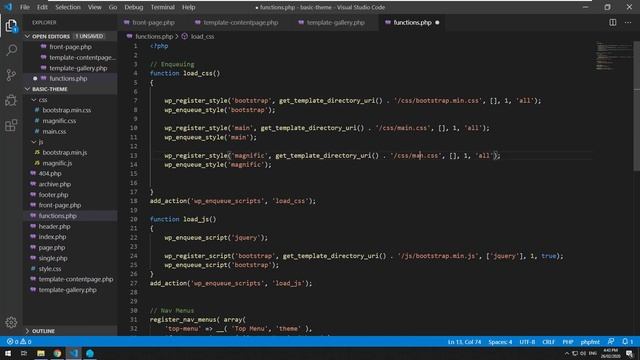
Task: Open the Run and Debug view icon
Action: pos(11,100)
